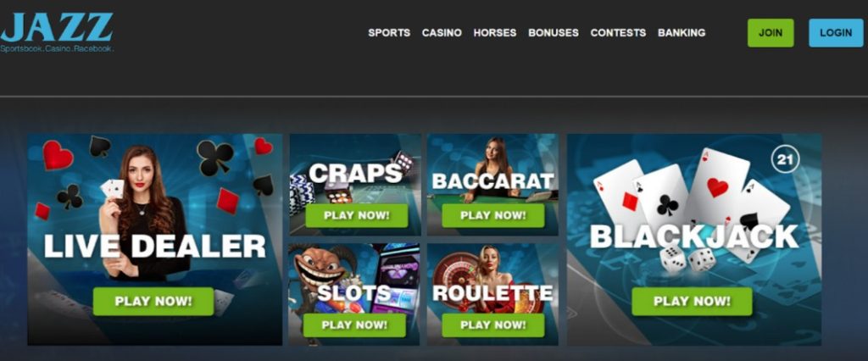Click the 21 circle badge on Blackjack

point(785,160)
